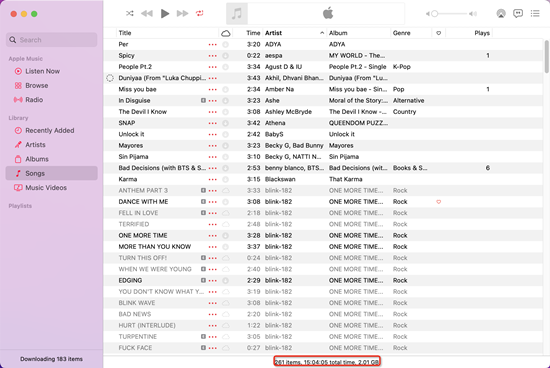This screenshot has width=550, height=368.
Task: Start playback with the play button
Action: point(165,13)
